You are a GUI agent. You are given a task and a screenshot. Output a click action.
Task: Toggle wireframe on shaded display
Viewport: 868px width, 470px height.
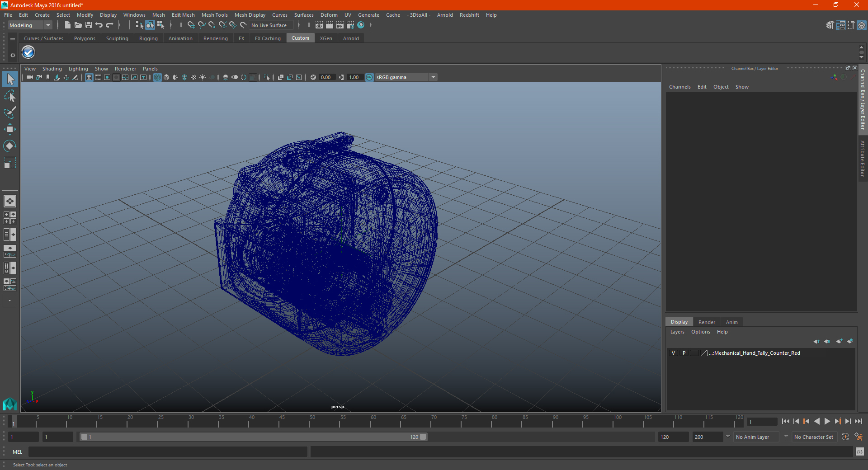point(184,77)
